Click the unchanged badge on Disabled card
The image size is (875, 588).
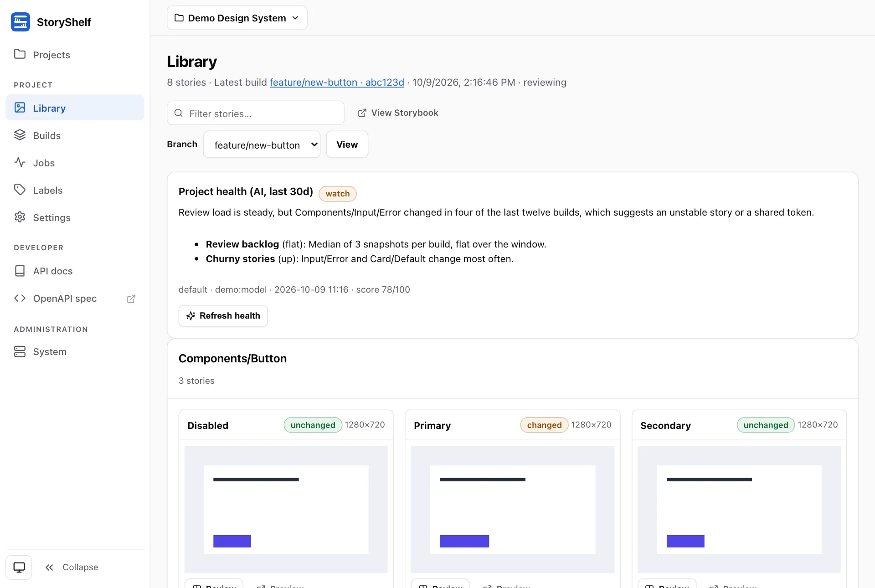click(x=313, y=425)
